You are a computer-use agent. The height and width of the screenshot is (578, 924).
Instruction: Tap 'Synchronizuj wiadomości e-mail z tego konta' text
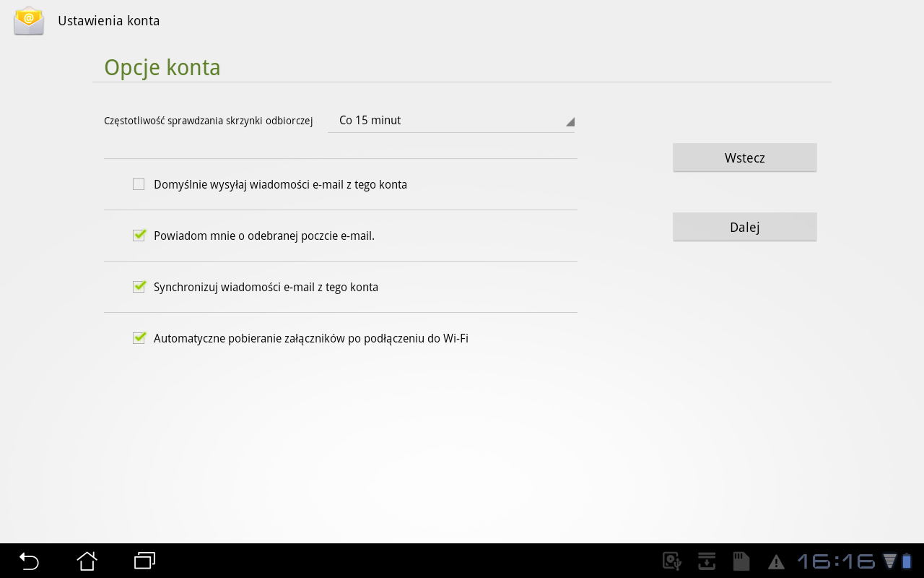click(x=266, y=288)
